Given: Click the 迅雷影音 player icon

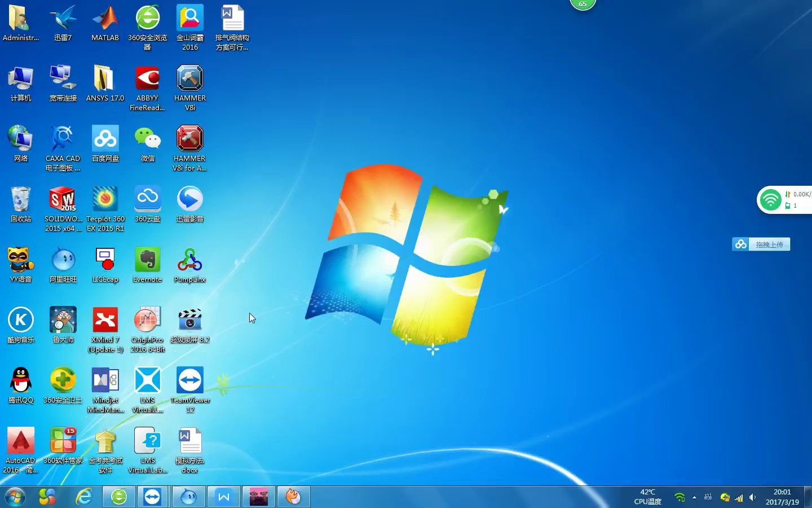Looking at the screenshot, I should click(190, 204).
